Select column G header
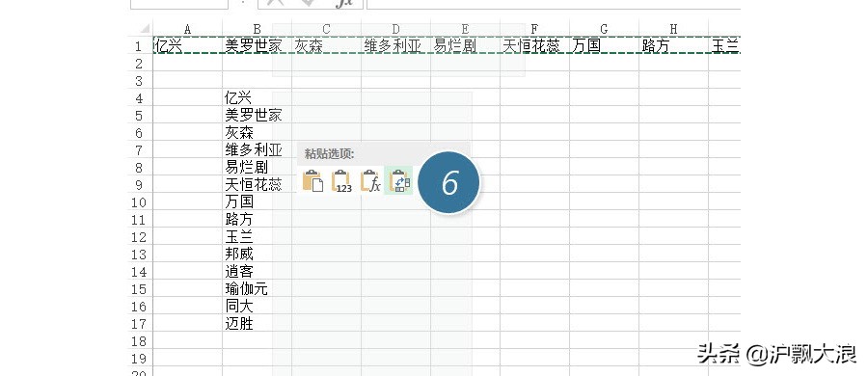Viewport: 868px width, 376px height. pyautogui.click(x=604, y=29)
